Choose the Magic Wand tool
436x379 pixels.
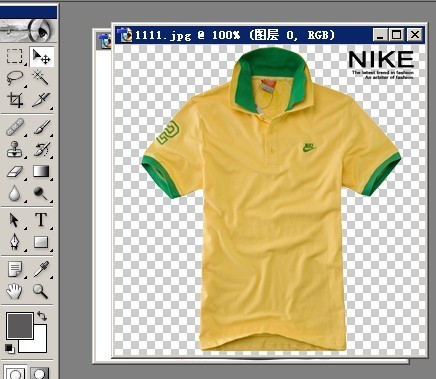41,78
